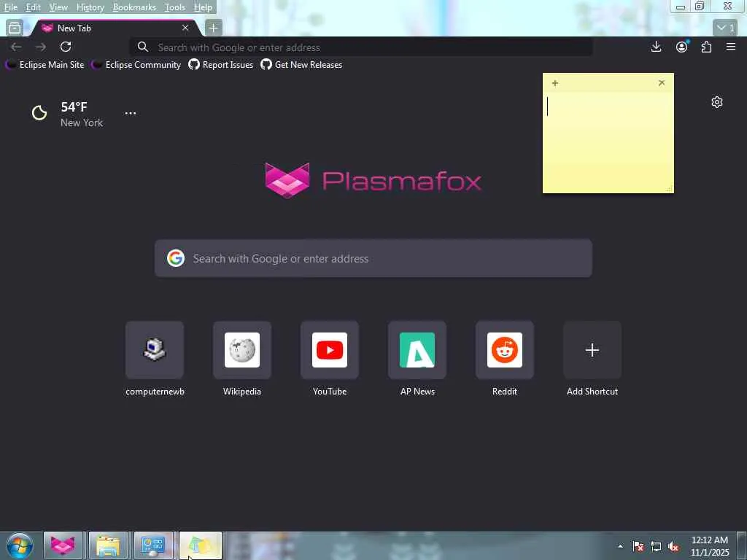747x560 pixels.
Task: Open Eclipse Main Site bookmark
Action: pos(44,65)
